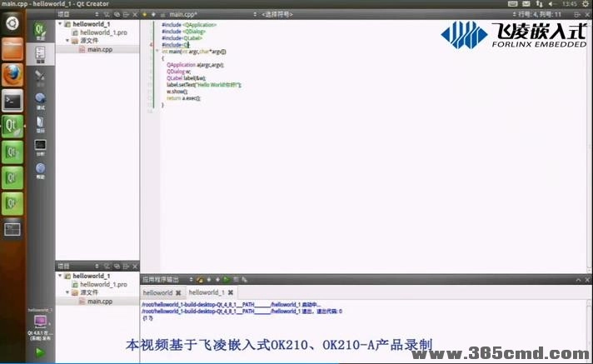Place cursor on #include <QLabel> line

pos(182,37)
